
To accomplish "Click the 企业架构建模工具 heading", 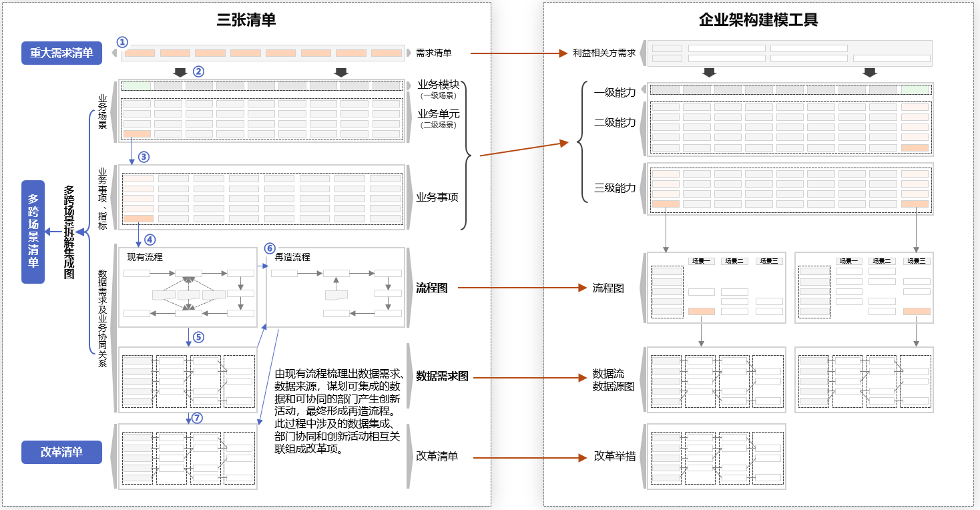I will 758,20.
